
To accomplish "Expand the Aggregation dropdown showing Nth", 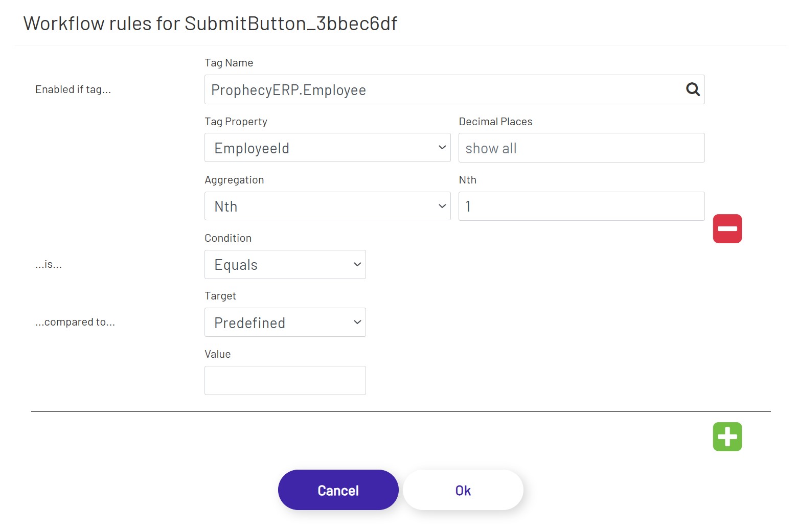I will pos(327,206).
